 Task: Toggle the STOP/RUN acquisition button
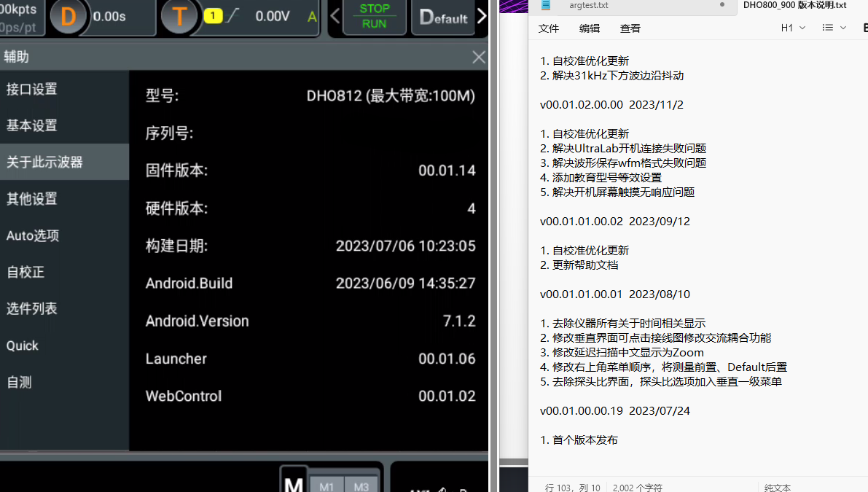(x=375, y=17)
